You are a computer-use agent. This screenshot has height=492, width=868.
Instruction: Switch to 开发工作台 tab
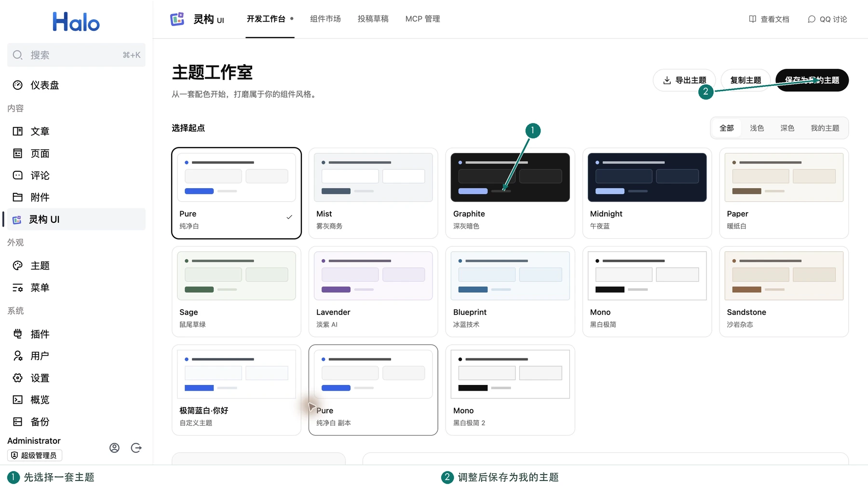270,19
